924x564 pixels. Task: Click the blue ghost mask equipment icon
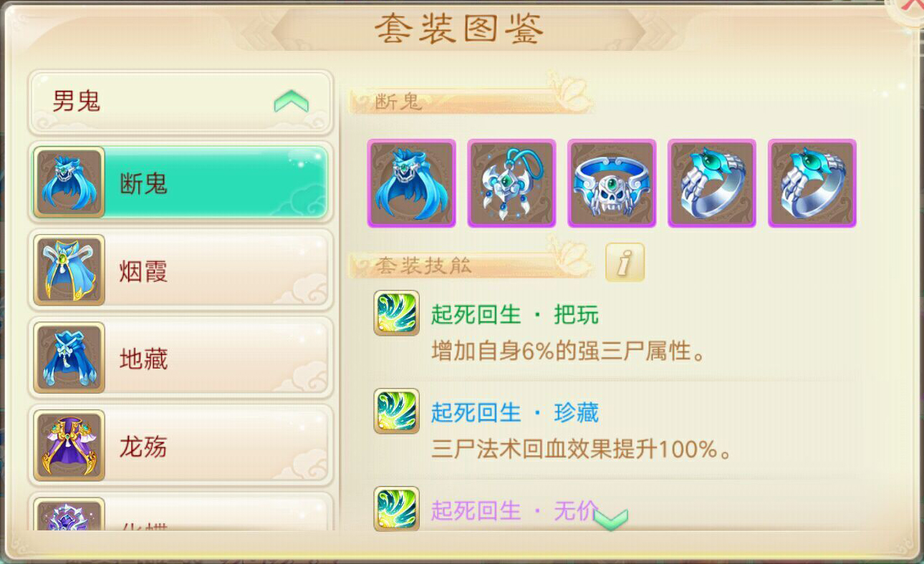411,183
